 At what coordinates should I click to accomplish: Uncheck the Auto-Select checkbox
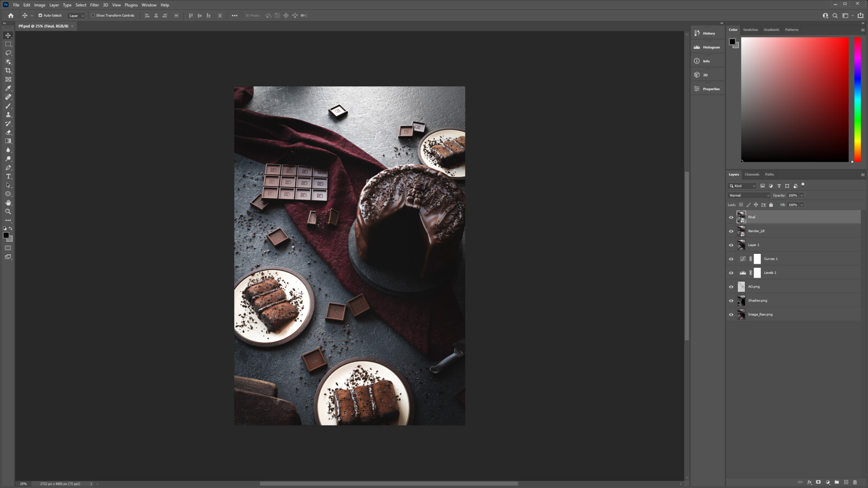point(40,16)
